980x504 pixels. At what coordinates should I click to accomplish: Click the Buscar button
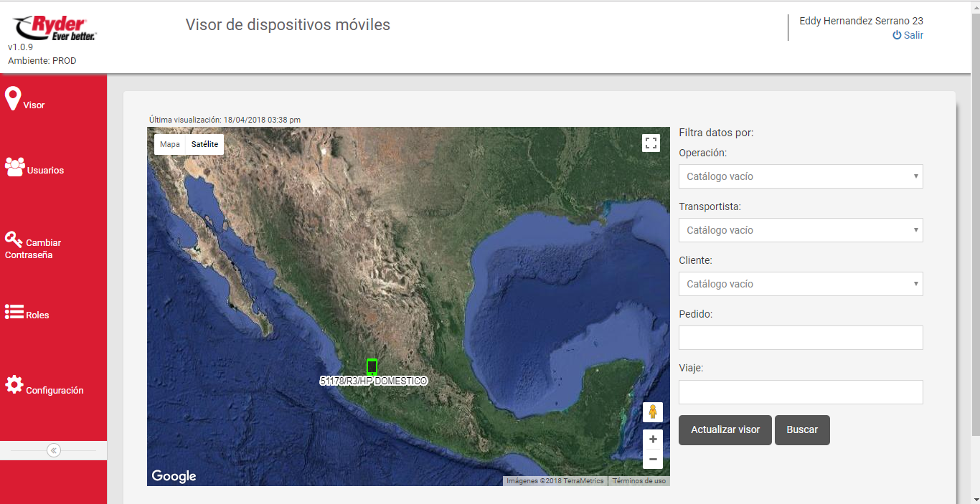pos(801,430)
